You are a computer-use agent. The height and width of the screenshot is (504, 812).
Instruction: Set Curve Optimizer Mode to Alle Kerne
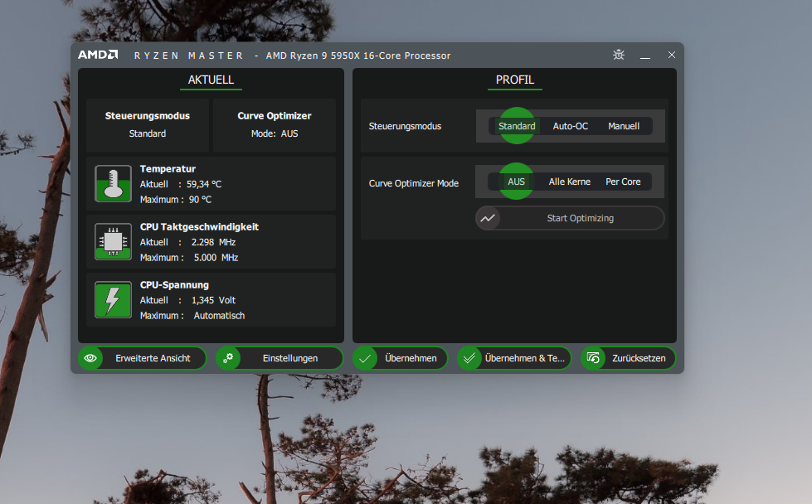pyautogui.click(x=569, y=182)
